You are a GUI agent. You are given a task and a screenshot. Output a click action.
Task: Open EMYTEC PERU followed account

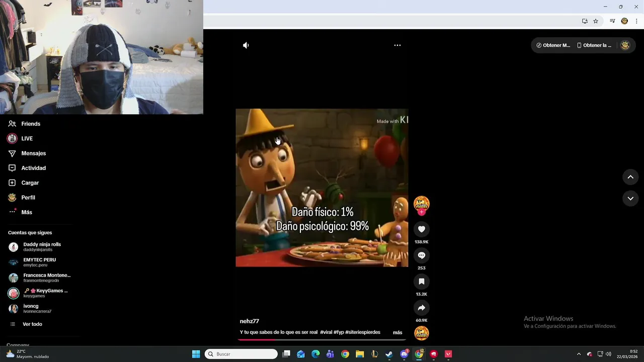point(40,262)
